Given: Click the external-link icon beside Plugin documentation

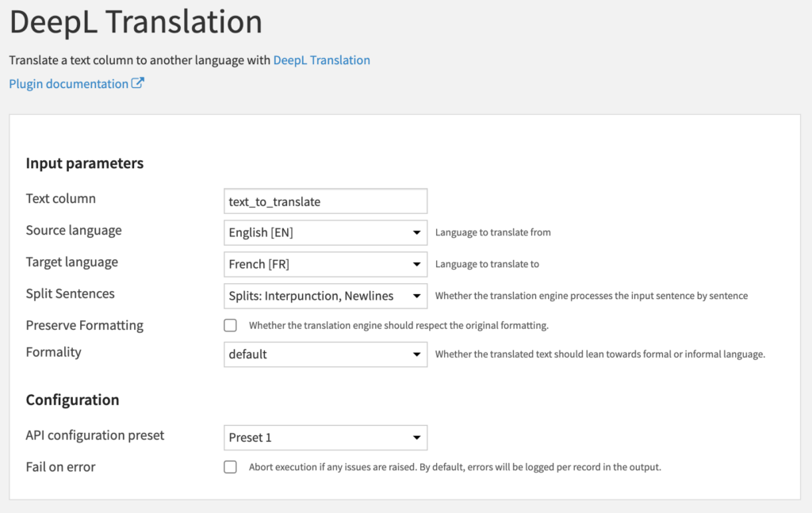Looking at the screenshot, I should coord(139,83).
